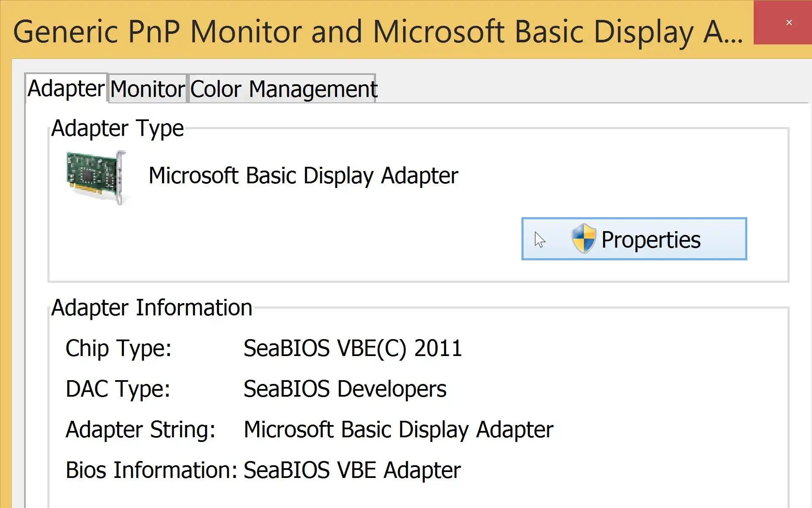Screen dimensions: 812x508
Task: Click the Adapter String label
Action: pyautogui.click(x=140, y=430)
